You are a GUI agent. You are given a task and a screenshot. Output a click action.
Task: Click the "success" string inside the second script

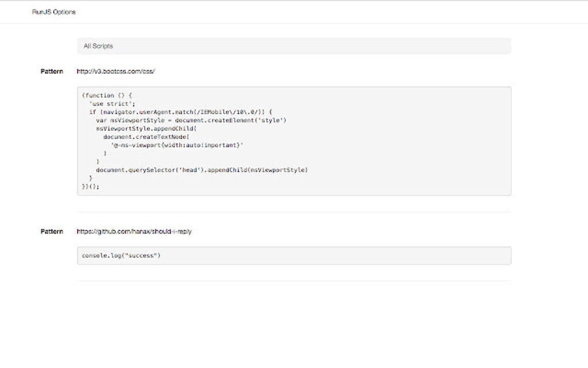(142, 255)
